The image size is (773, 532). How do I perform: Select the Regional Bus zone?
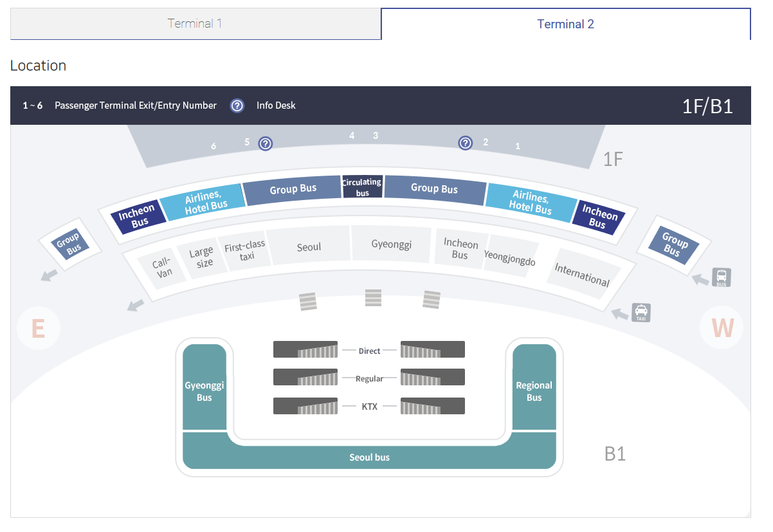coord(534,390)
